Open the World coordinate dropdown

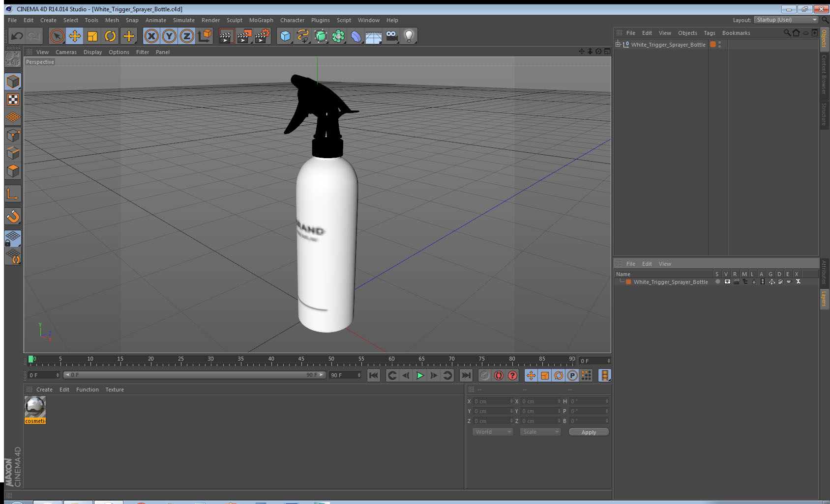(x=493, y=432)
